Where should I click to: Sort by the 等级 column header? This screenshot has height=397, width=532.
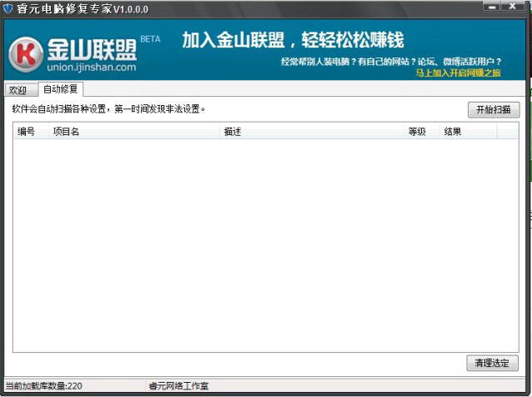pos(422,131)
